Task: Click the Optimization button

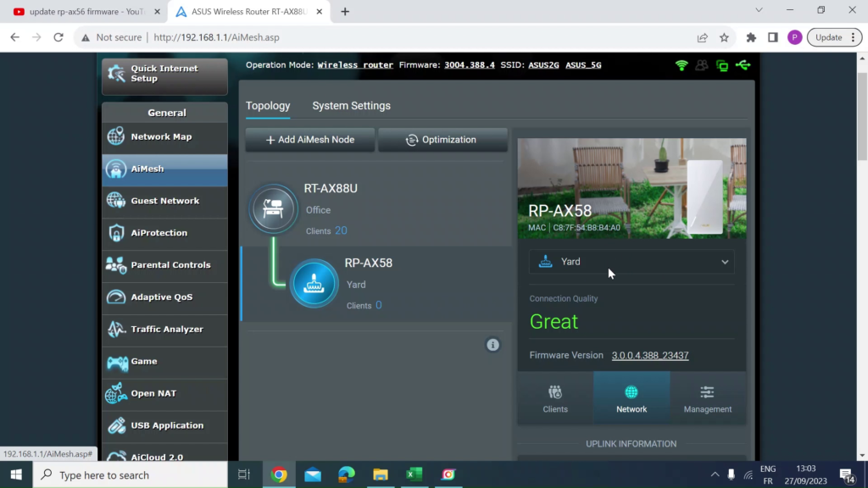Action: point(442,140)
